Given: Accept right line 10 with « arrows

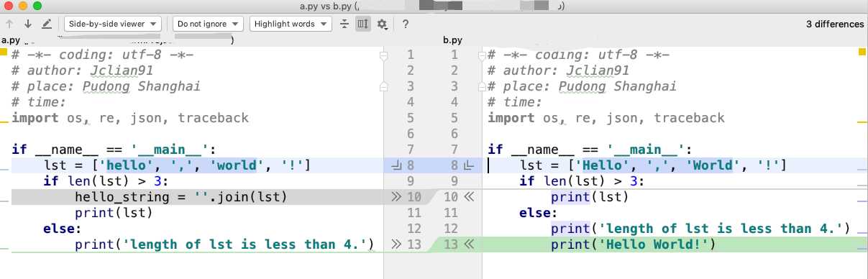Looking at the screenshot, I should (x=469, y=196).
